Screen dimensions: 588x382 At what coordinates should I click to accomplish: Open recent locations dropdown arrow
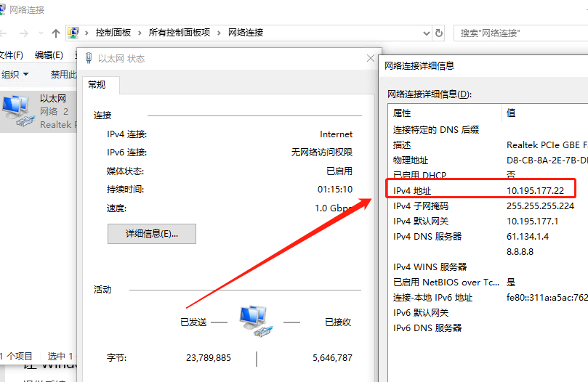point(41,33)
